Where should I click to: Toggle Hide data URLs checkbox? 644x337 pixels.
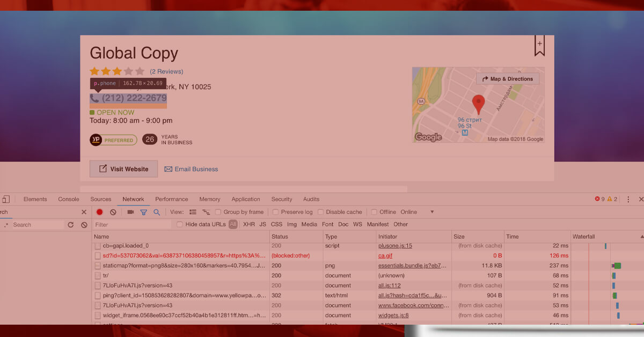180,224
